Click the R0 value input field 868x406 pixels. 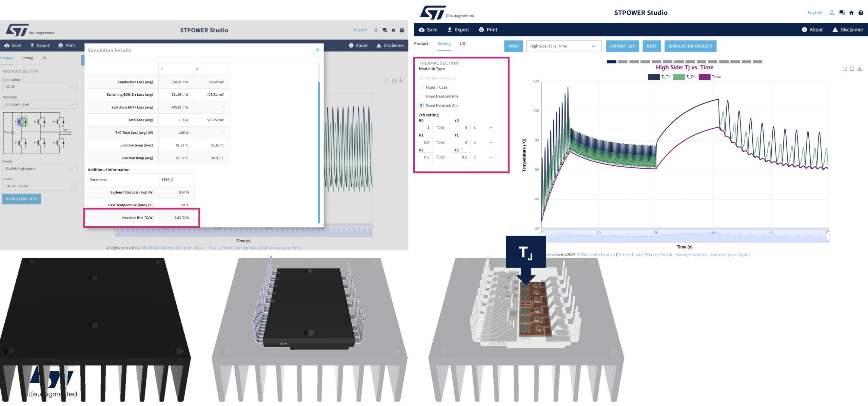click(x=426, y=128)
